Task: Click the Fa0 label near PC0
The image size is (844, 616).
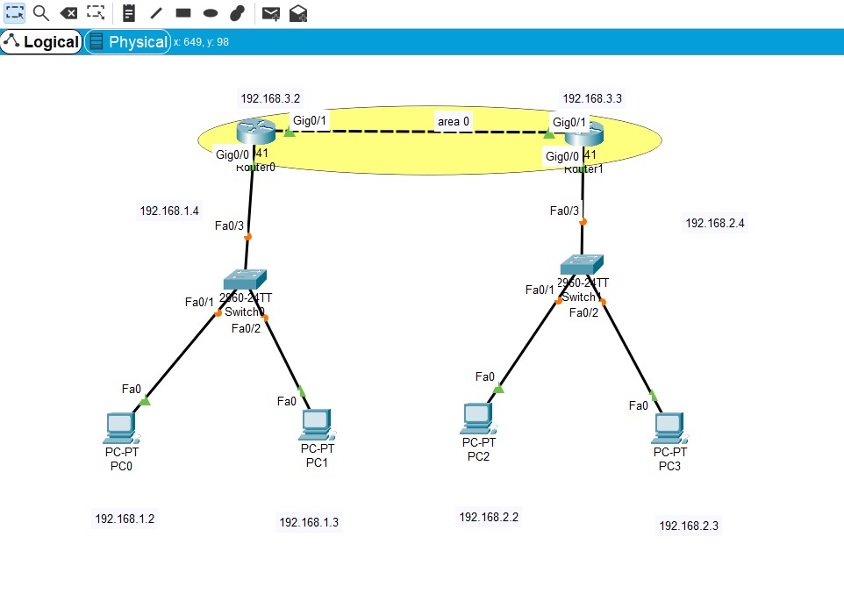Action: click(132, 390)
